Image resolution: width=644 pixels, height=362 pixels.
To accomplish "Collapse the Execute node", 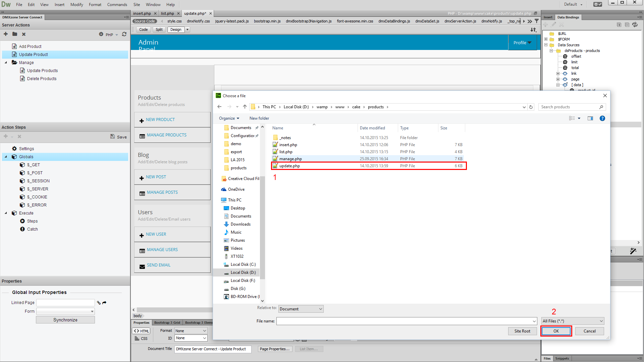I will click(6, 213).
